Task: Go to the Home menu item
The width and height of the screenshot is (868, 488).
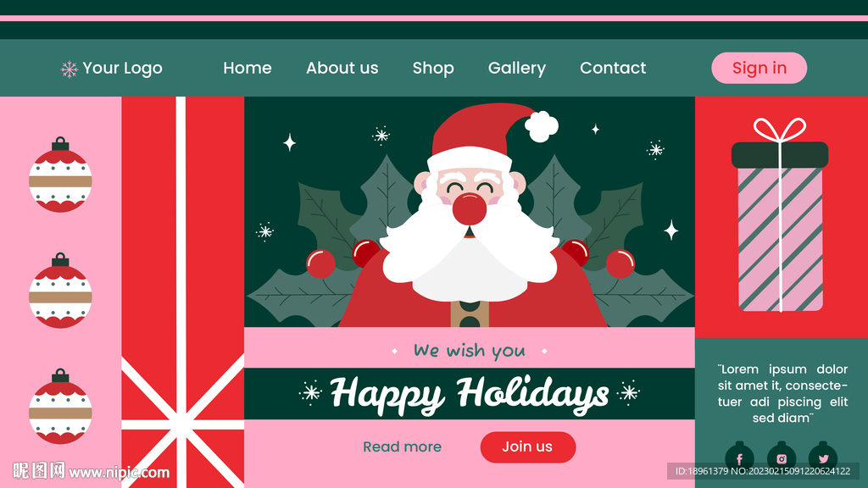Action: click(x=248, y=68)
